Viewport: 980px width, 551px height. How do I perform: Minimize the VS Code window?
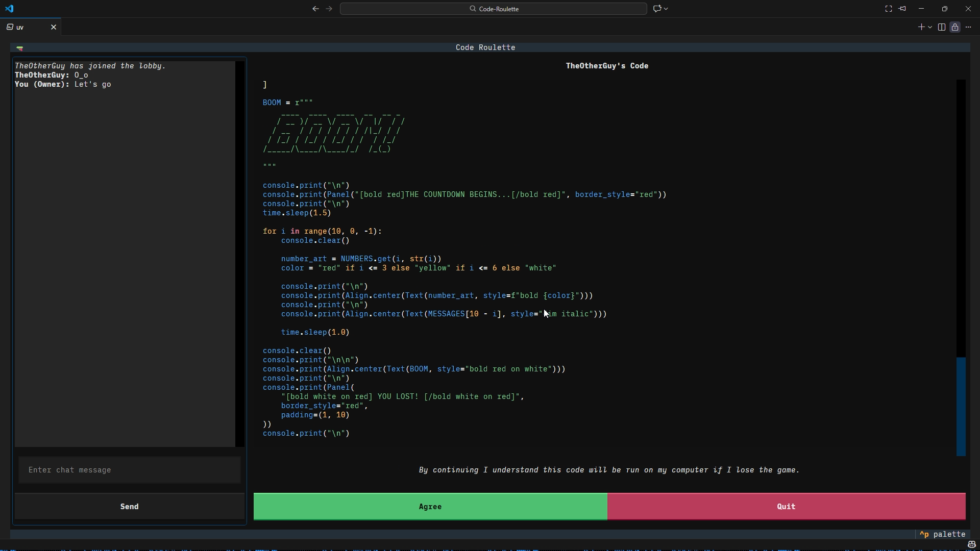tap(921, 9)
